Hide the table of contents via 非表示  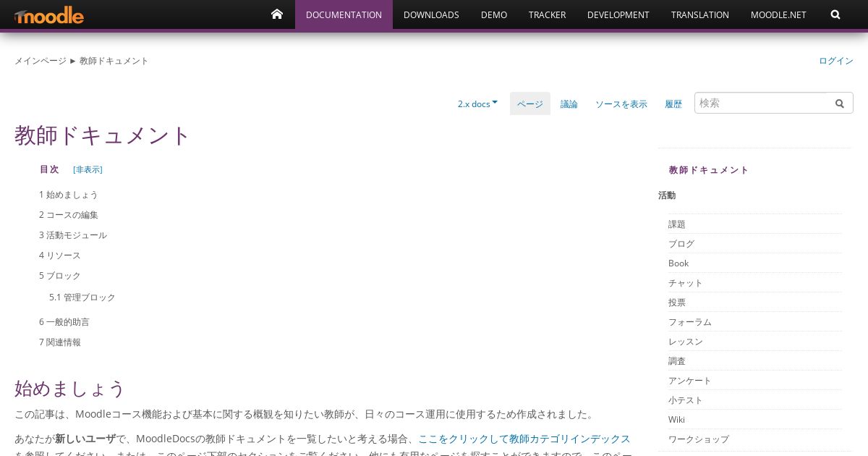point(88,169)
